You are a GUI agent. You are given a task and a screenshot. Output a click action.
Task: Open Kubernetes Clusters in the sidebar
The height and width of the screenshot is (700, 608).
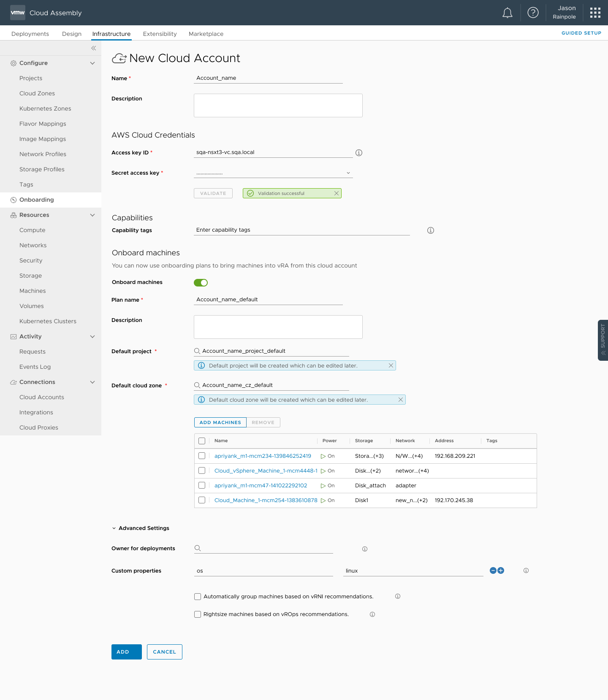click(48, 322)
